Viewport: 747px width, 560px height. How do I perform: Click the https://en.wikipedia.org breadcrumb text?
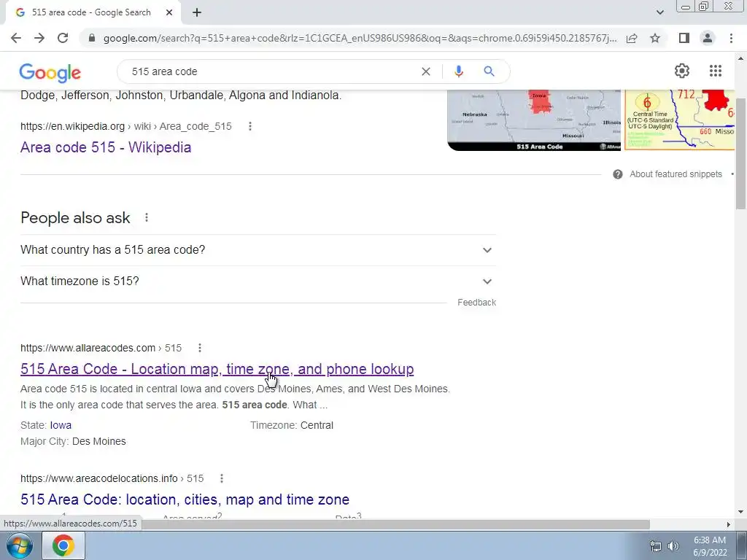(72, 126)
